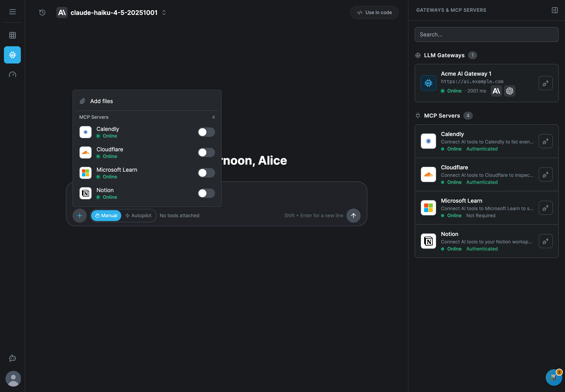The height and width of the screenshot is (392, 565).
Task: Click Notion description 'Connect AI tools to your Notion'
Action: pos(486,242)
